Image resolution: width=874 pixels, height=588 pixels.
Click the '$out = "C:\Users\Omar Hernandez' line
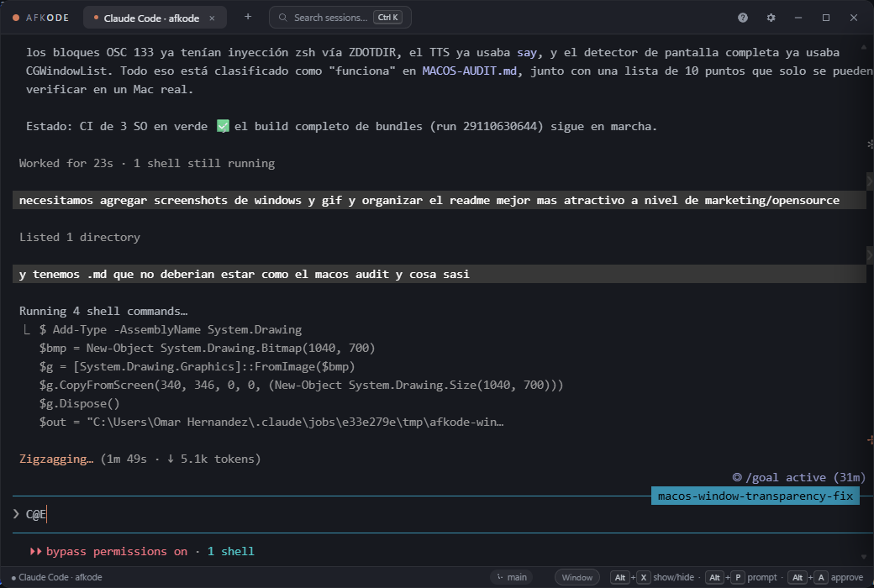click(x=271, y=422)
